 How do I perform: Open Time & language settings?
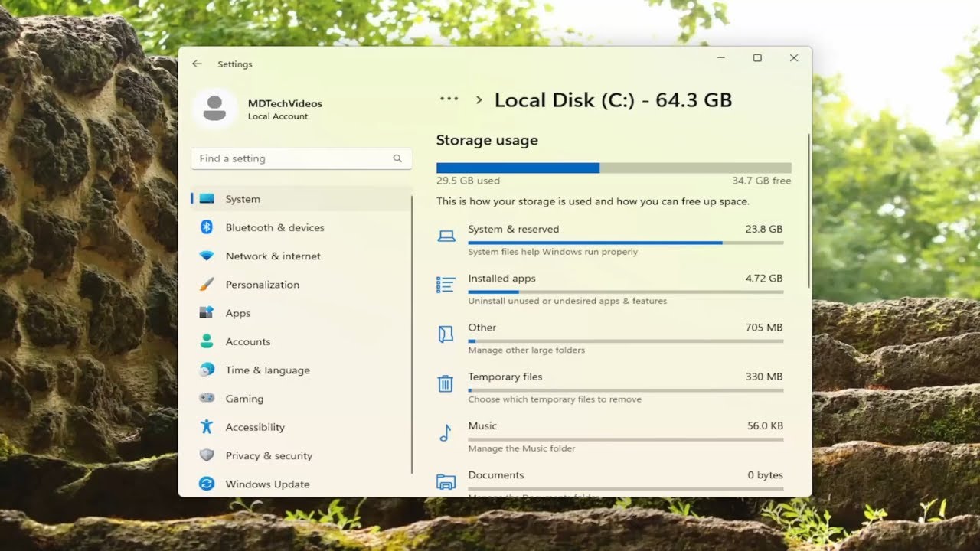coord(301,370)
